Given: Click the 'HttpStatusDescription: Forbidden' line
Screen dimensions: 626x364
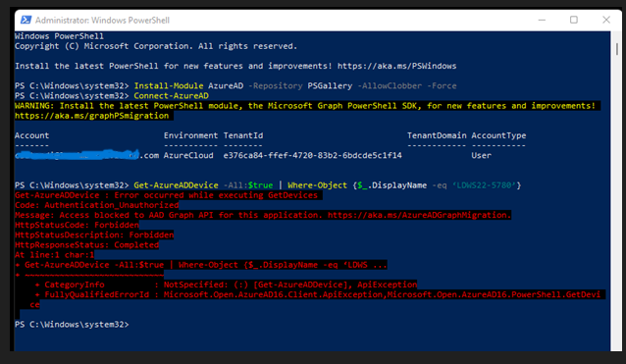Looking at the screenshot, I should [94, 235].
